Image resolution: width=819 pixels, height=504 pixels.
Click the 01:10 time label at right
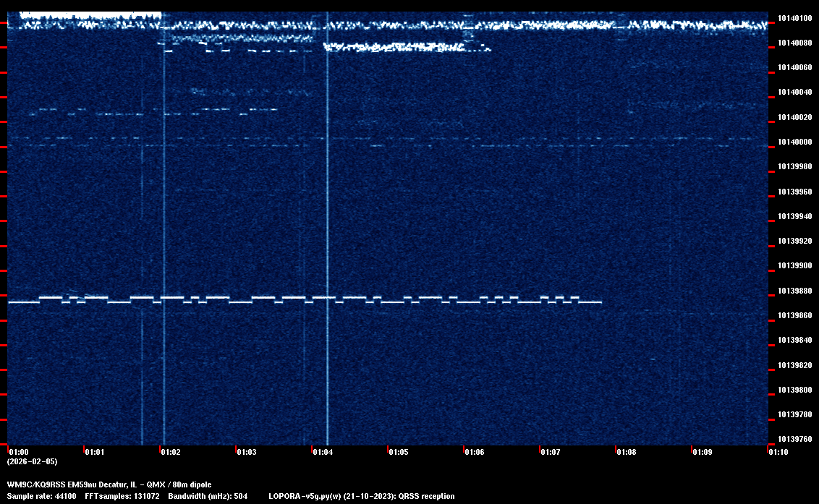(778, 452)
